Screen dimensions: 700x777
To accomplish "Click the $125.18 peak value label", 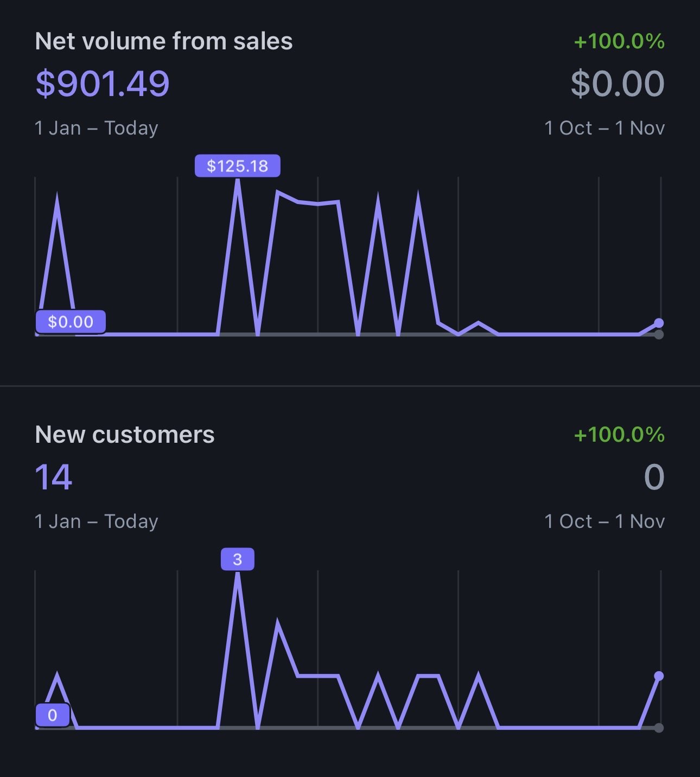I will point(238,166).
